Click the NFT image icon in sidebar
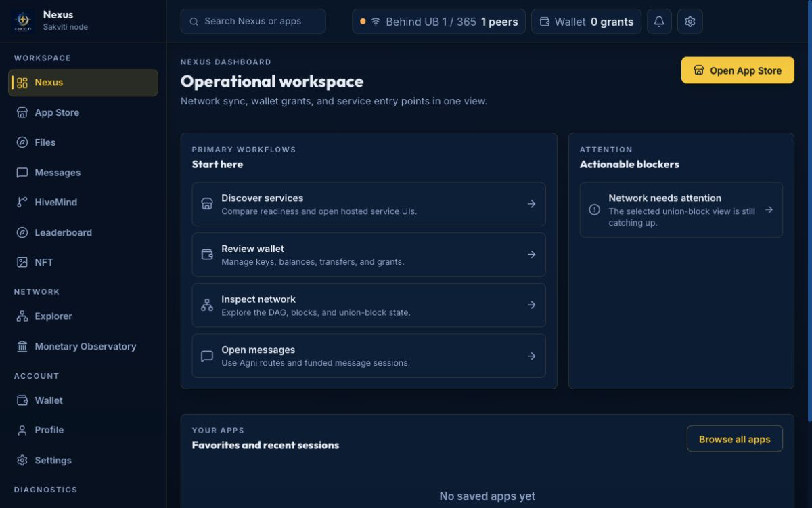 (22, 262)
